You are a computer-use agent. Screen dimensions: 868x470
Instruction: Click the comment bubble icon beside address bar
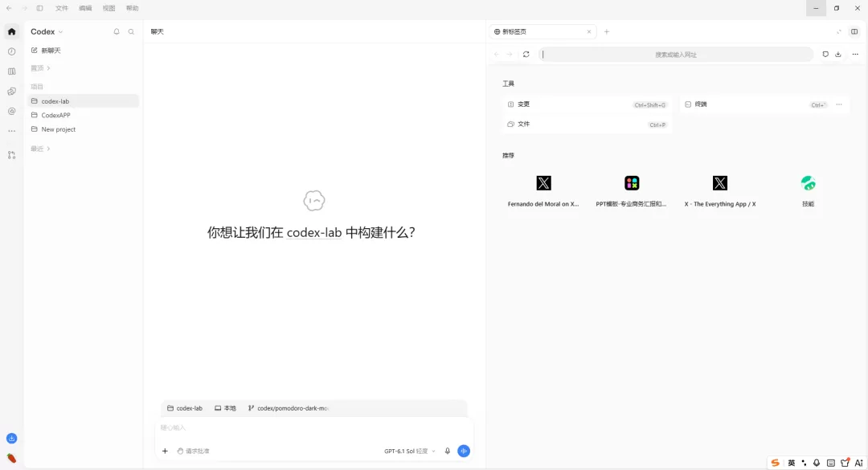click(x=825, y=55)
